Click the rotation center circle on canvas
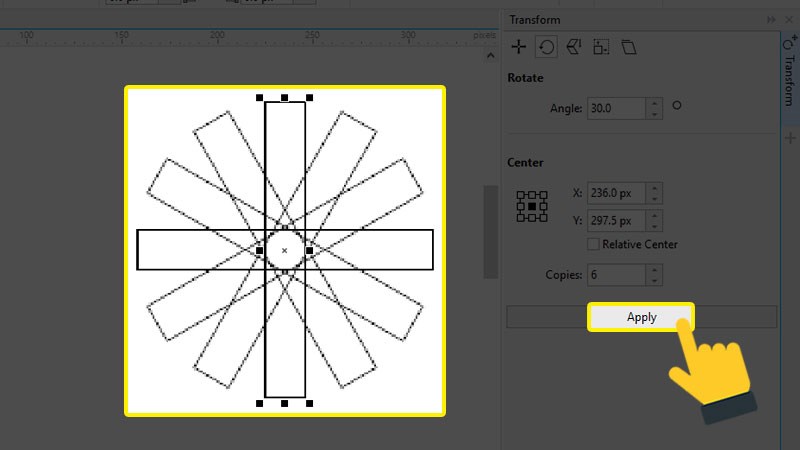 (285, 250)
